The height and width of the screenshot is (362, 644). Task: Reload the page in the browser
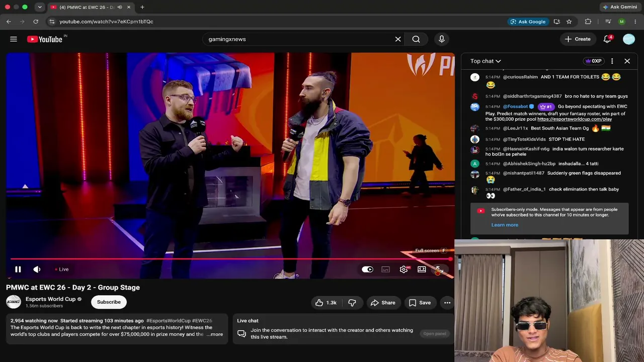click(x=36, y=22)
